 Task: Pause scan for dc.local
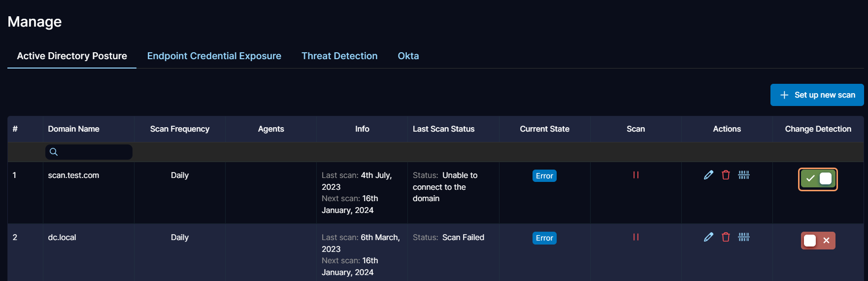coord(635,237)
